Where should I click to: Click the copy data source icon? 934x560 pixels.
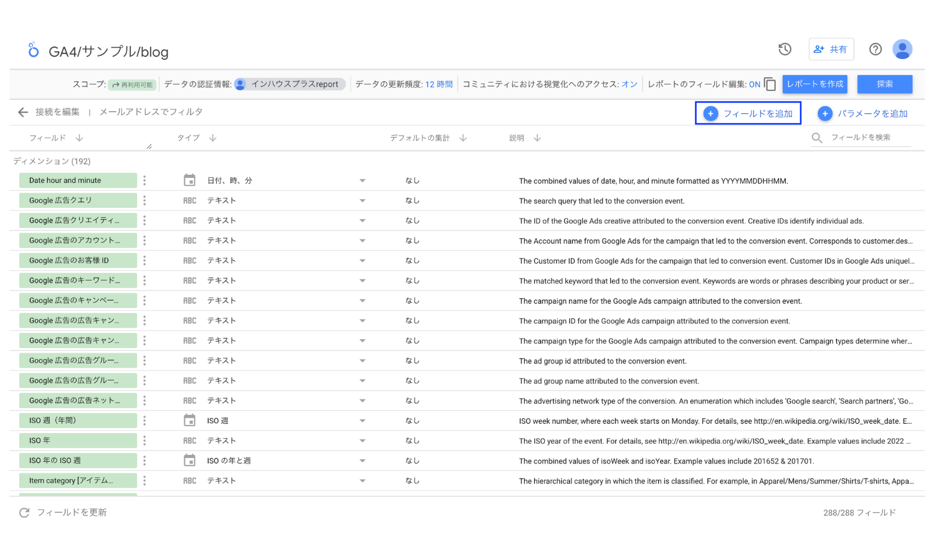(770, 84)
